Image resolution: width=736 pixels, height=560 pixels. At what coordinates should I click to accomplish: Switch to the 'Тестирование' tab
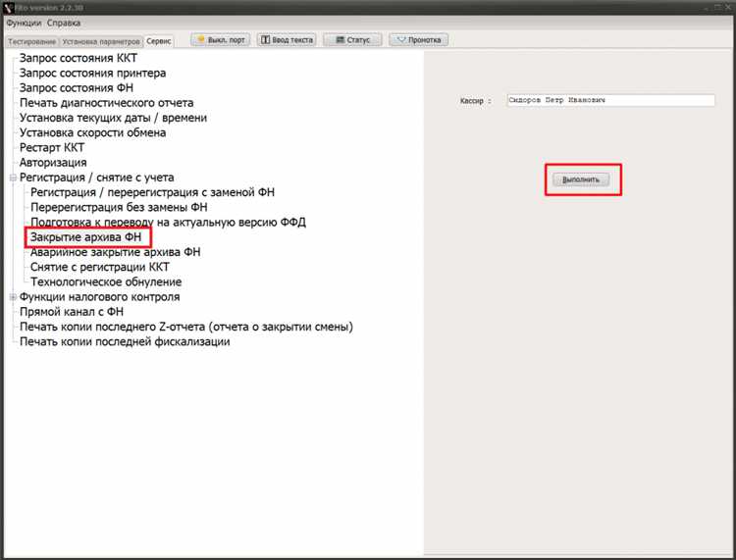tap(31, 42)
